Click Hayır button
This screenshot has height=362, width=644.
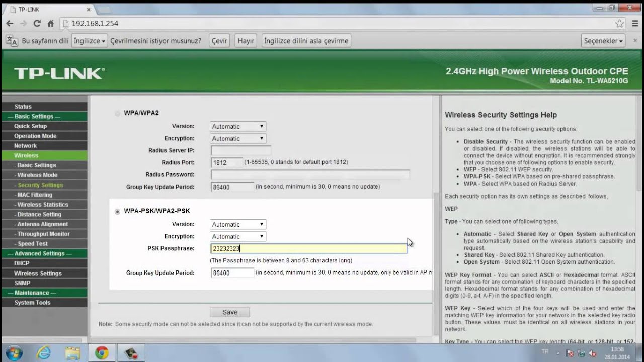[246, 41]
